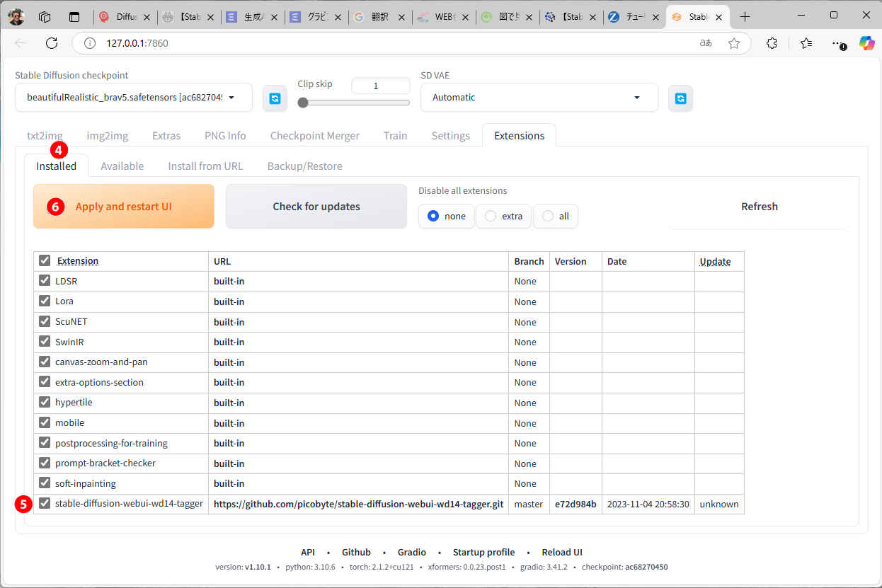
Task: Click the SD VAE refresh icon
Action: pos(680,98)
